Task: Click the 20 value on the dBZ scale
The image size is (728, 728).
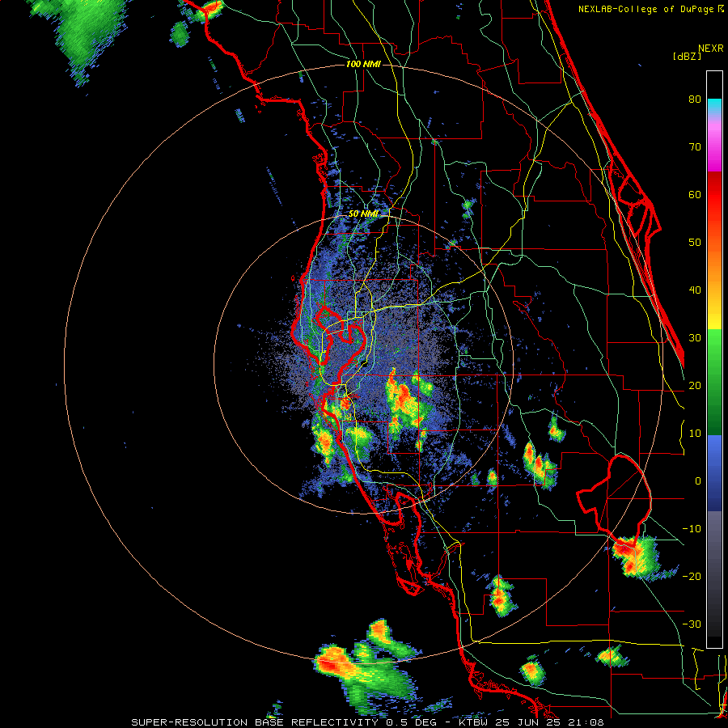Action: point(695,386)
